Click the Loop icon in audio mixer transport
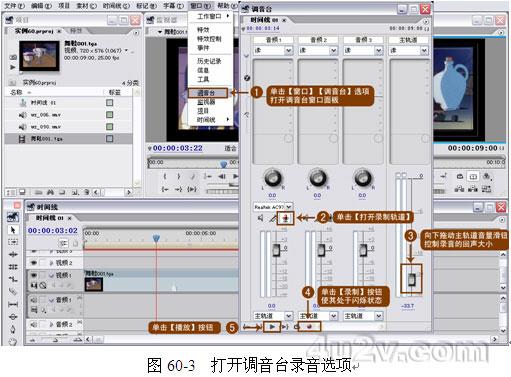This screenshot has height=377, width=511. [x=296, y=327]
